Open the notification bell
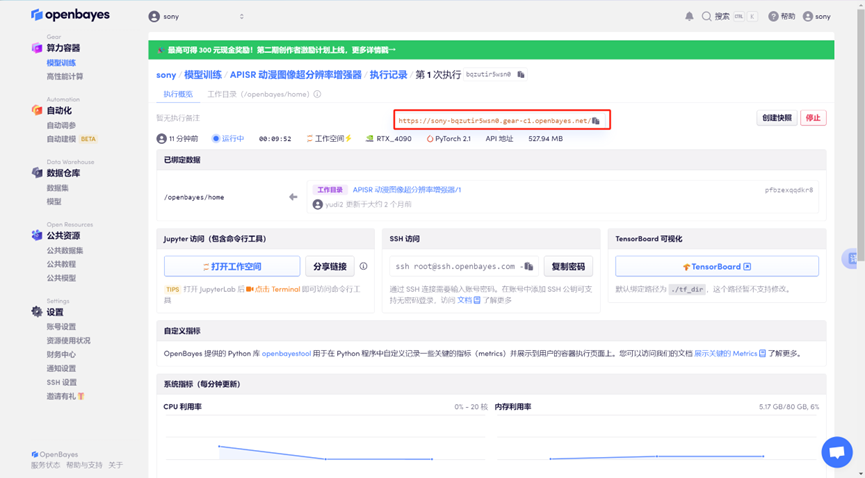This screenshot has width=865, height=478. 689,17
